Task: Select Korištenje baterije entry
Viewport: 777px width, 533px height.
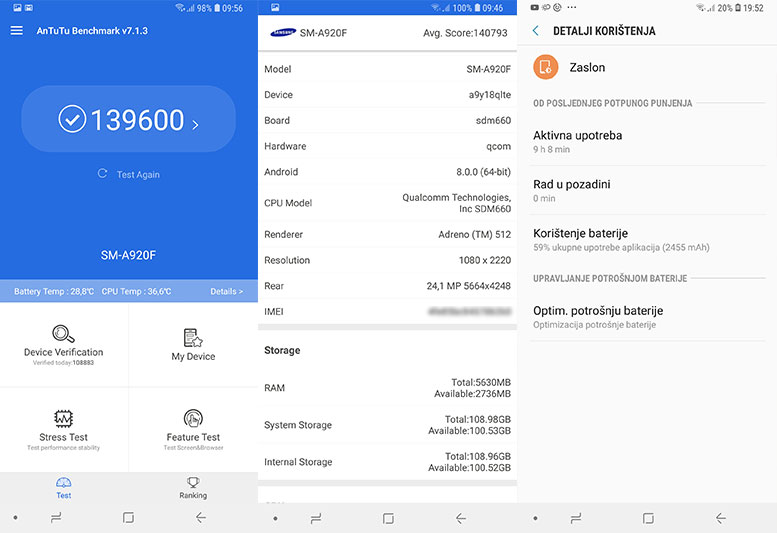Action: point(647,240)
